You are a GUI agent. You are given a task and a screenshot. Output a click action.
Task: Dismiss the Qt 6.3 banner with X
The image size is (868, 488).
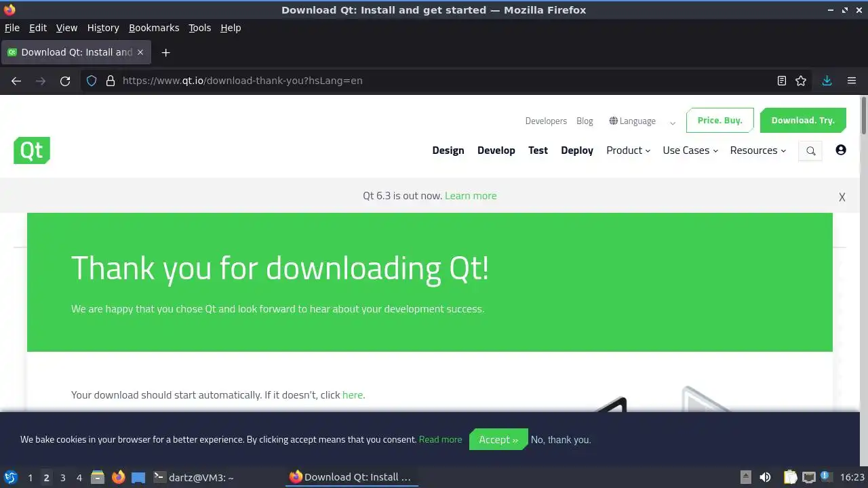pyautogui.click(x=842, y=197)
